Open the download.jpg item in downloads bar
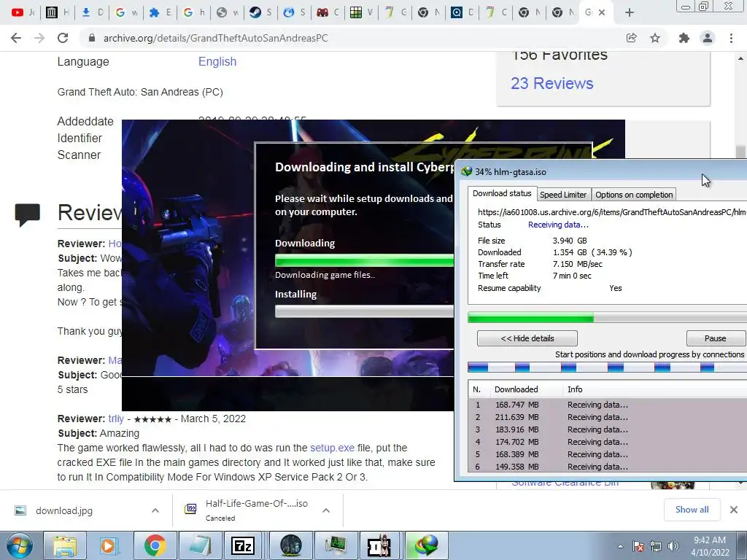 tap(64, 510)
